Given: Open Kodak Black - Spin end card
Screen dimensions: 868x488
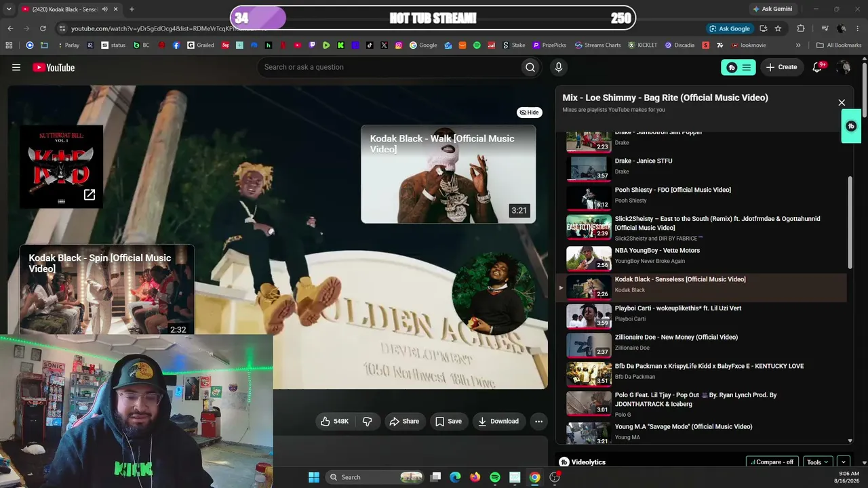Looking at the screenshot, I should pyautogui.click(x=107, y=289).
